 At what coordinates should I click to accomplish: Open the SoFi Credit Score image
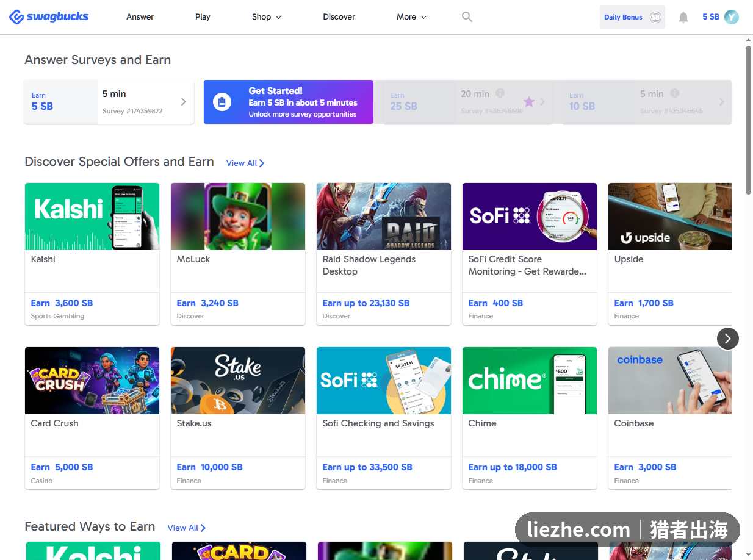(x=530, y=217)
